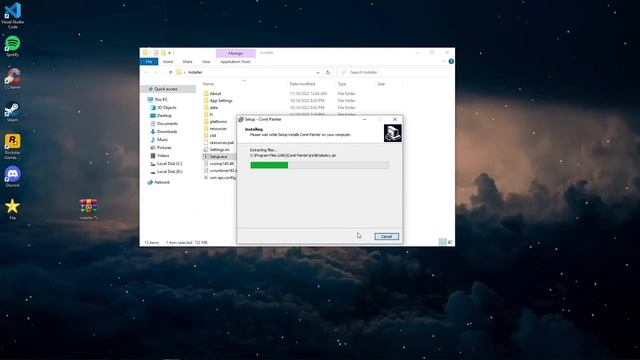Switch to details view in status bar

[442, 242]
